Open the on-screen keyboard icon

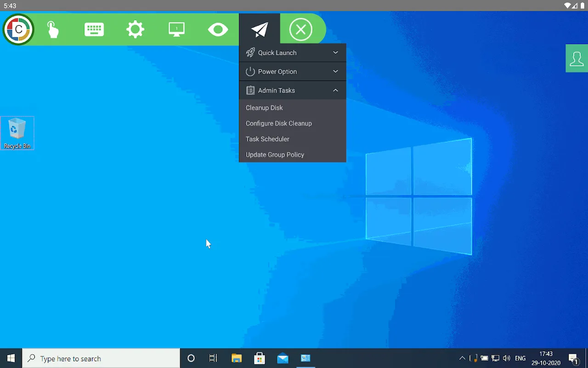(94, 30)
